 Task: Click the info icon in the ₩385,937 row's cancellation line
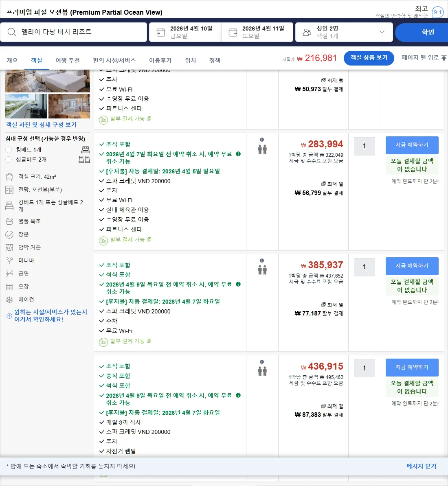(x=238, y=284)
